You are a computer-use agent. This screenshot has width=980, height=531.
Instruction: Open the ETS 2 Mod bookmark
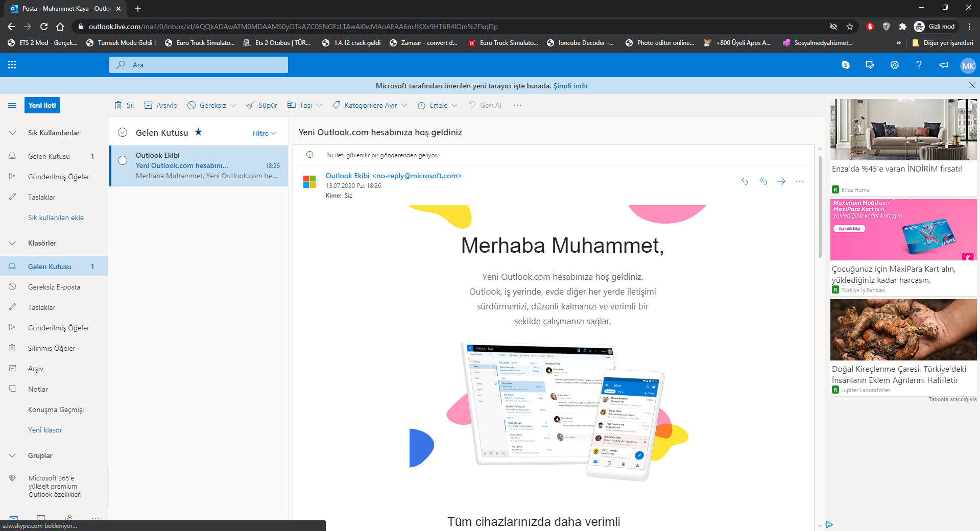pyautogui.click(x=43, y=43)
